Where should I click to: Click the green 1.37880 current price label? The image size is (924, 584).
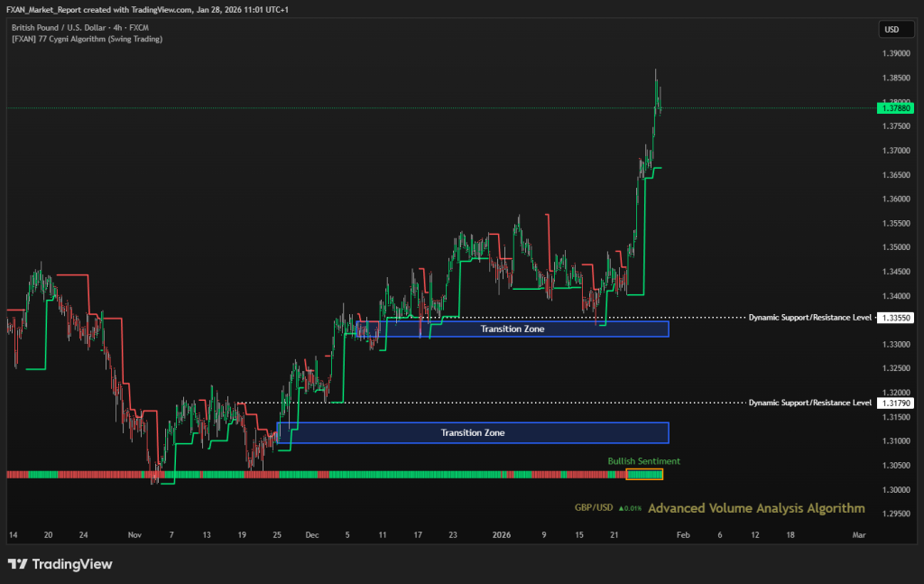896,108
